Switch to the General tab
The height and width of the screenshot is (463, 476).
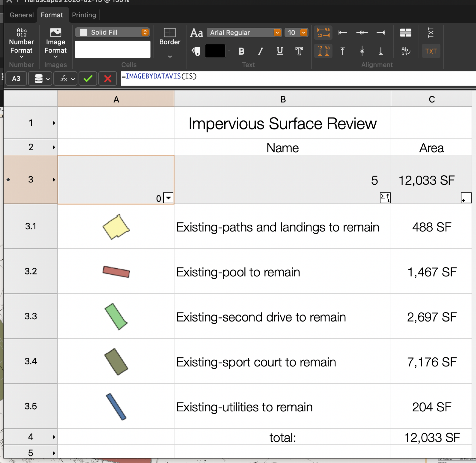click(x=21, y=15)
